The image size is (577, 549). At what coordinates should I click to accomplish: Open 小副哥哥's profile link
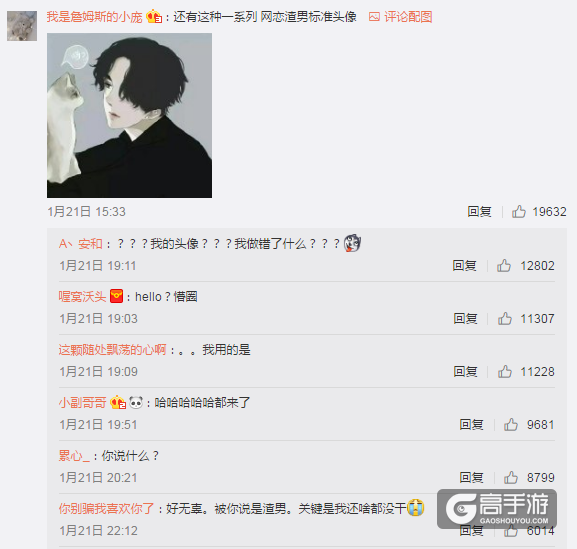82,403
